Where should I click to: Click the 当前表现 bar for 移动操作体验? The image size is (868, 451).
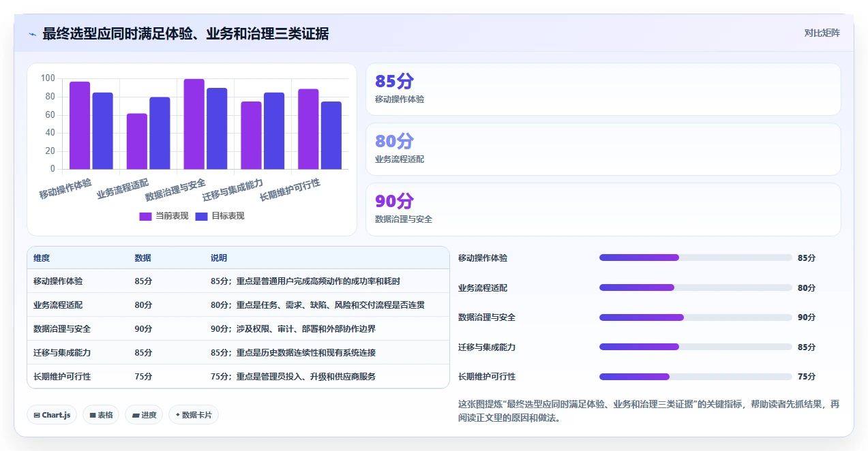[x=80, y=125]
